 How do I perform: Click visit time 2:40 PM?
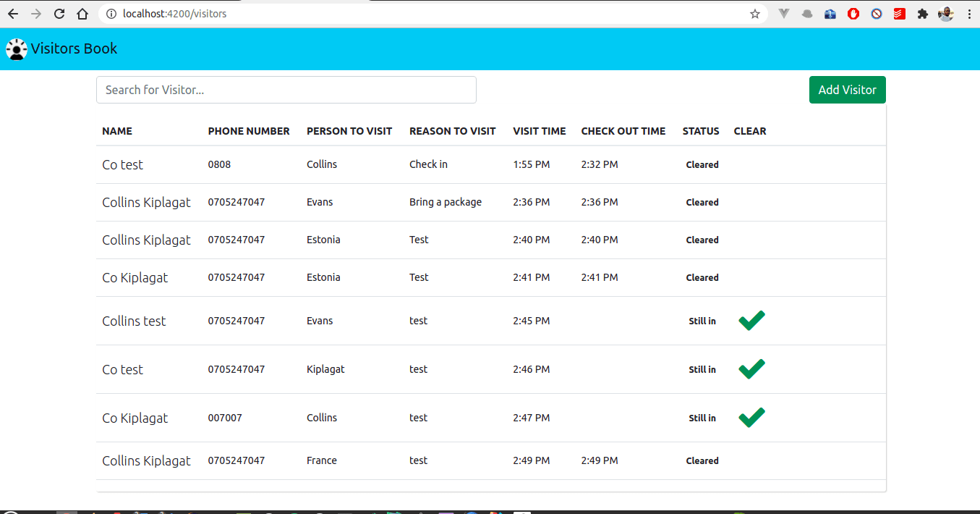click(x=532, y=240)
